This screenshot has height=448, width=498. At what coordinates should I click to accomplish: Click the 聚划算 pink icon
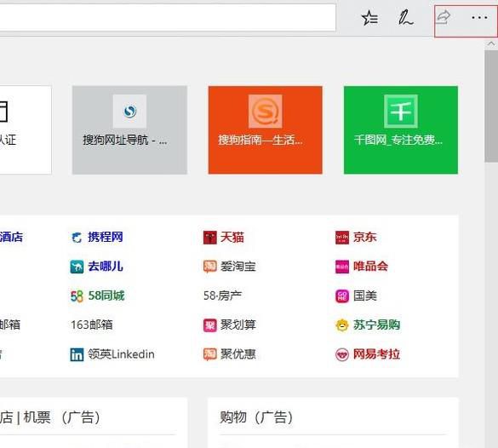click(209, 325)
